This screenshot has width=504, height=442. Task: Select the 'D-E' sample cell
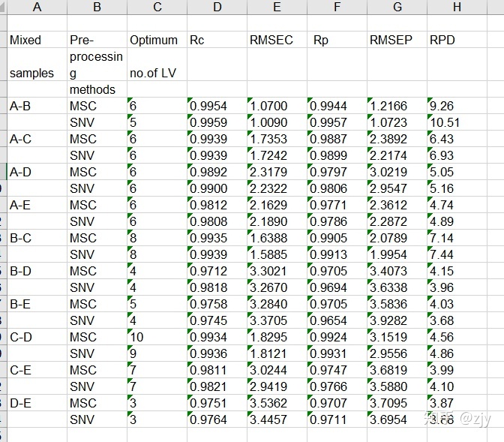[37, 403]
